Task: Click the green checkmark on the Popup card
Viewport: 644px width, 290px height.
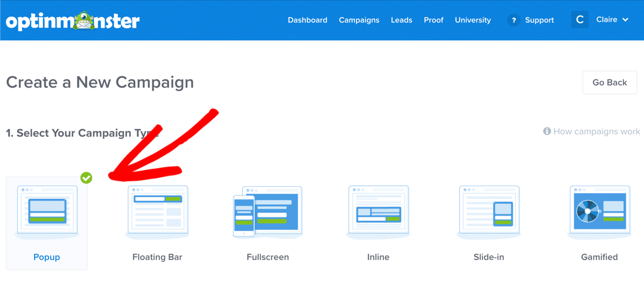Action: 86,178
